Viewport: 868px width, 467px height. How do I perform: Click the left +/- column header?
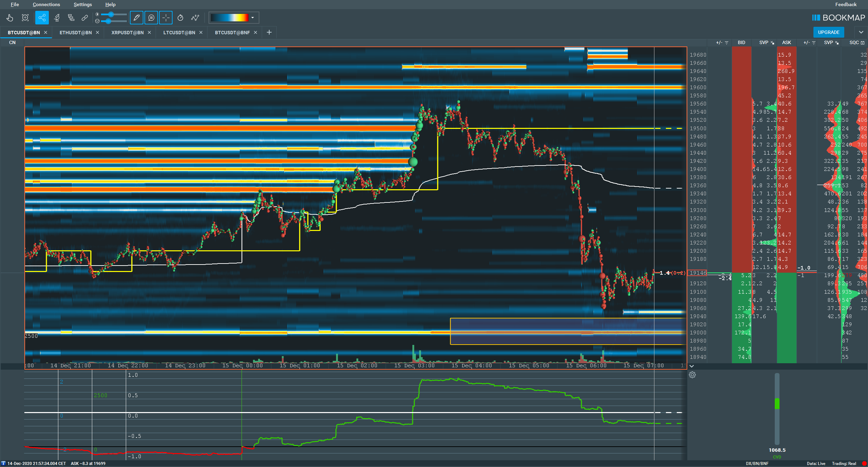coord(719,42)
